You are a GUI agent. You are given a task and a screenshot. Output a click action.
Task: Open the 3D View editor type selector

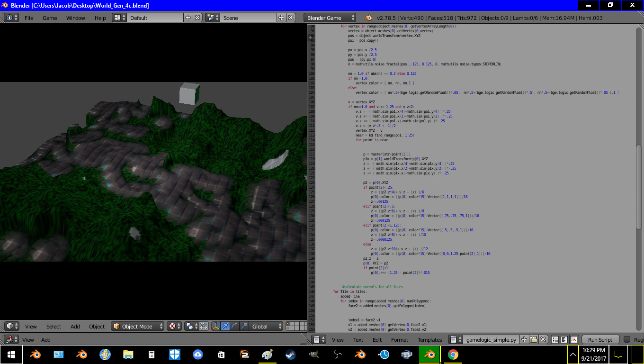(x=12, y=326)
